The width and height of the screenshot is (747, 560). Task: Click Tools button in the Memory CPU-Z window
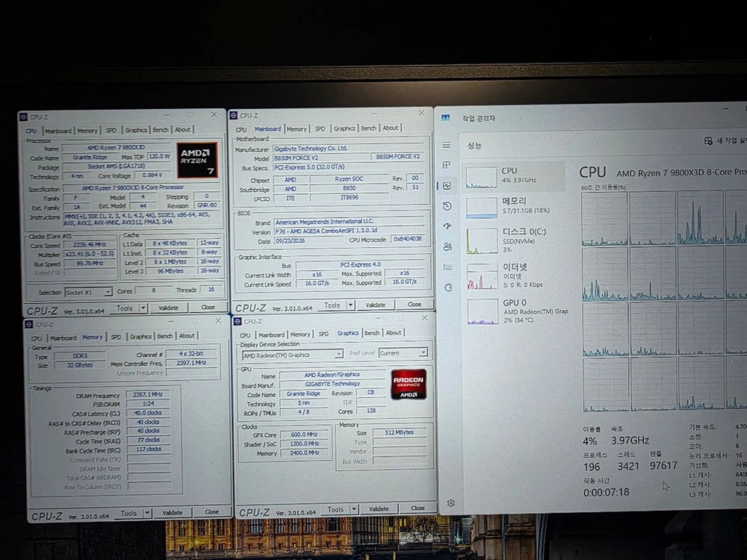(x=128, y=513)
